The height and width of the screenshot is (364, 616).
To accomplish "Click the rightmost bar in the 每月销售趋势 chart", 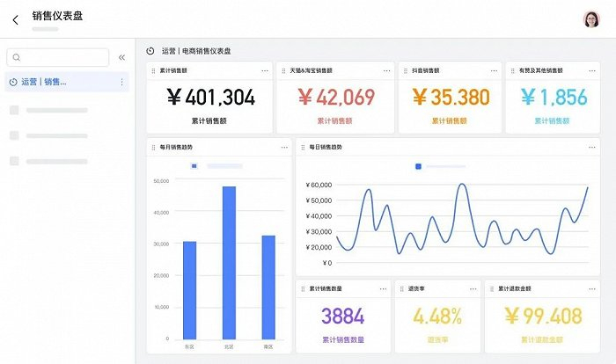I will [268, 288].
